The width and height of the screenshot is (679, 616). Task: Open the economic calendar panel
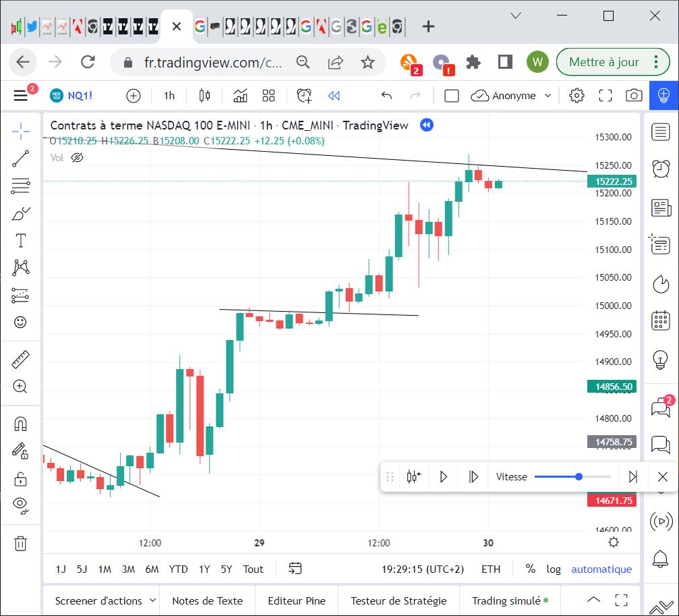(661, 321)
